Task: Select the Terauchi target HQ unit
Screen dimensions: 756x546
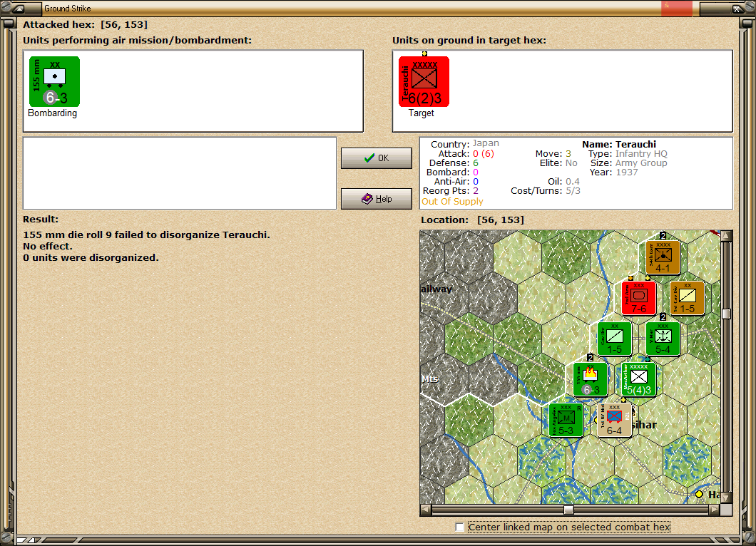Action: pyautogui.click(x=424, y=81)
